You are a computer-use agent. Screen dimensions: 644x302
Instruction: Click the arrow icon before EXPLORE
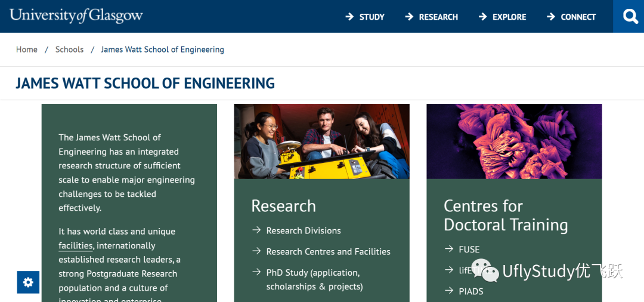[x=482, y=17]
